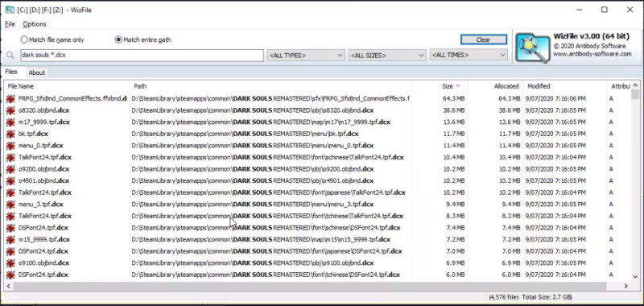
Task: Click path ending tchinese\TalkFont24.tpf.dcx
Action: (x=267, y=216)
